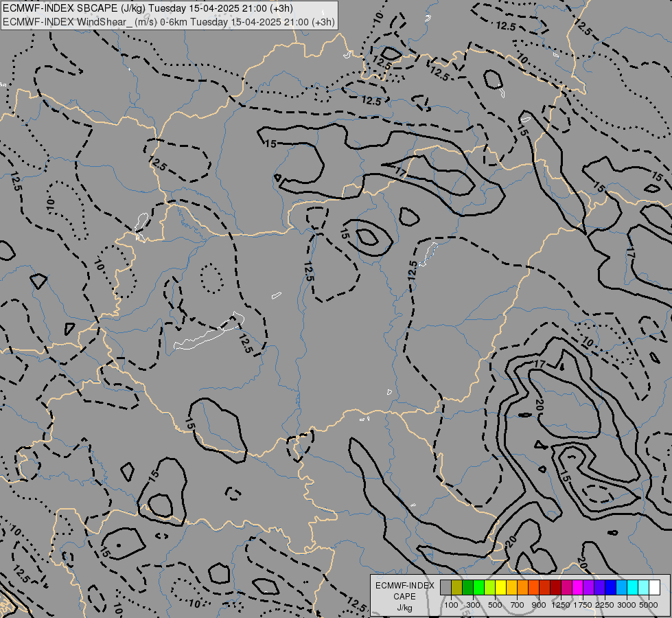Select the dark maroon red legend swatch
The height and width of the screenshot is (618, 672).
(x=555, y=588)
